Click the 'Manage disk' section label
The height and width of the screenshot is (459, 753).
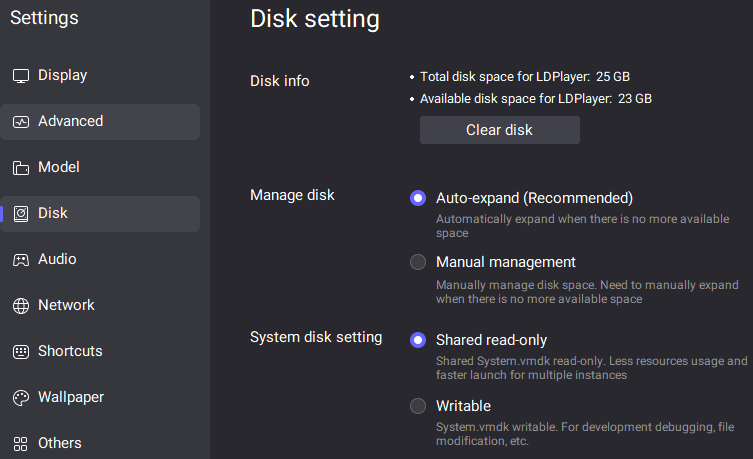point(292,195)
